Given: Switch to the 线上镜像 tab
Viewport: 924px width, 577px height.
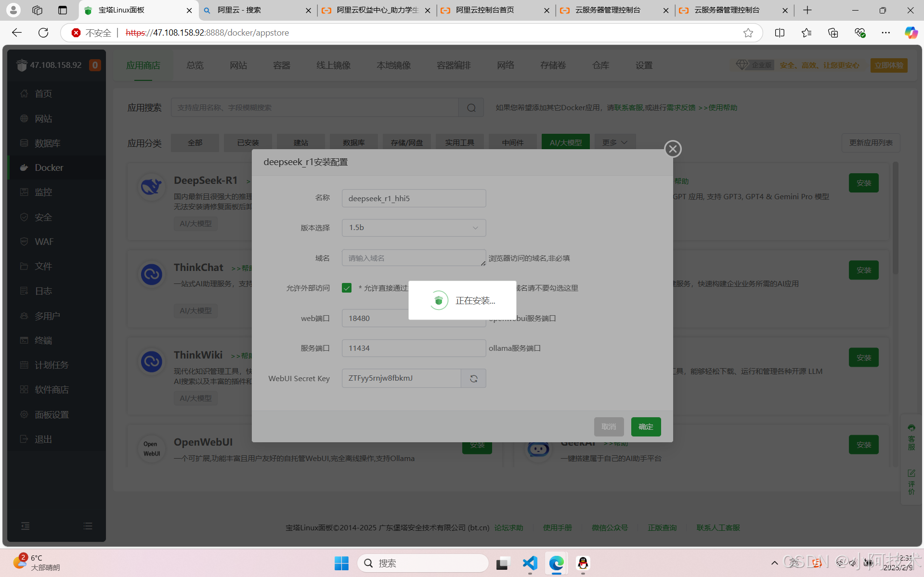Looking at the screenshot, I should coord(333,65).
